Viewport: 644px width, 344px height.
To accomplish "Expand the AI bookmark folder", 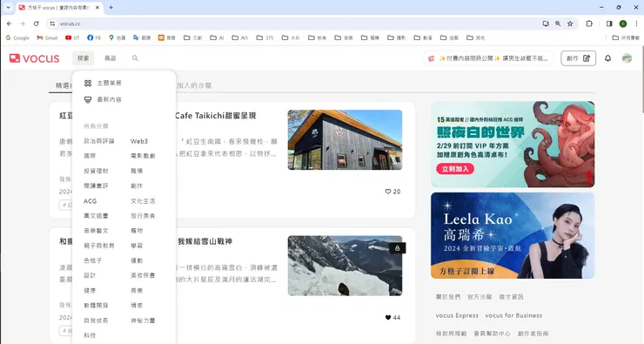I will pyautogui.click(x=217, y=37).
